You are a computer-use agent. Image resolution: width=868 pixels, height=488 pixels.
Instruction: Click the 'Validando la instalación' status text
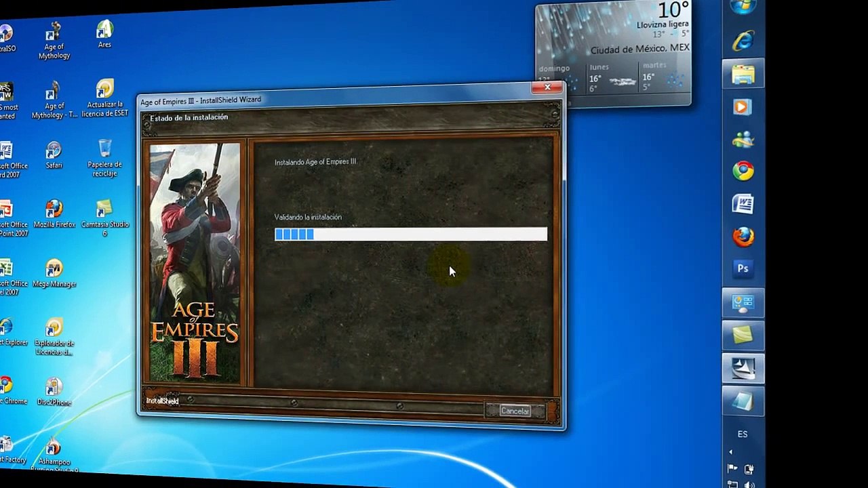point(308,217)
